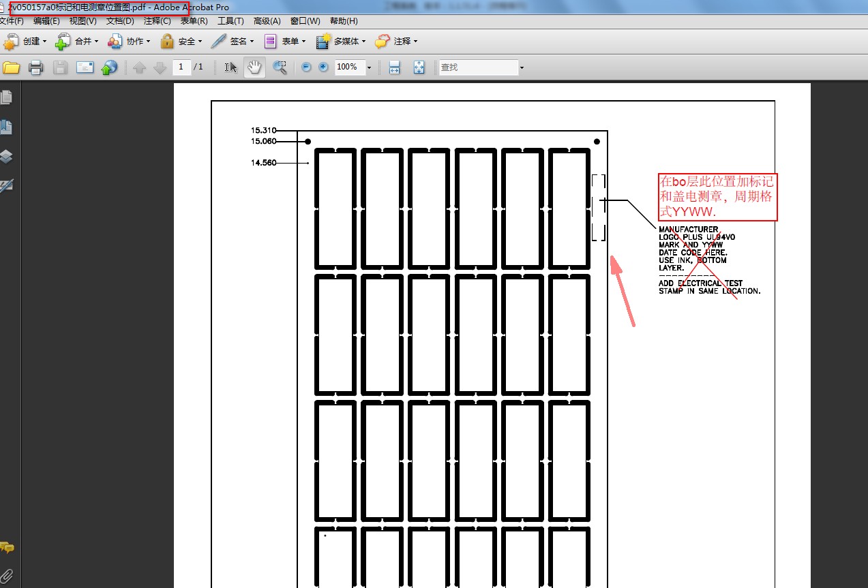Click the Fit Page icon
This screenshot has width=868, height=588.
point(419,67)
